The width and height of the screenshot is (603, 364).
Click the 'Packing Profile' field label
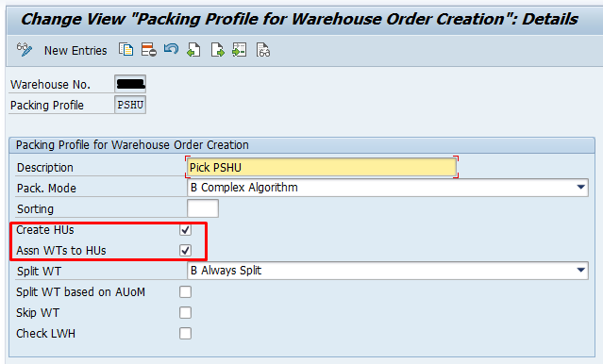[x=47, y=106]
